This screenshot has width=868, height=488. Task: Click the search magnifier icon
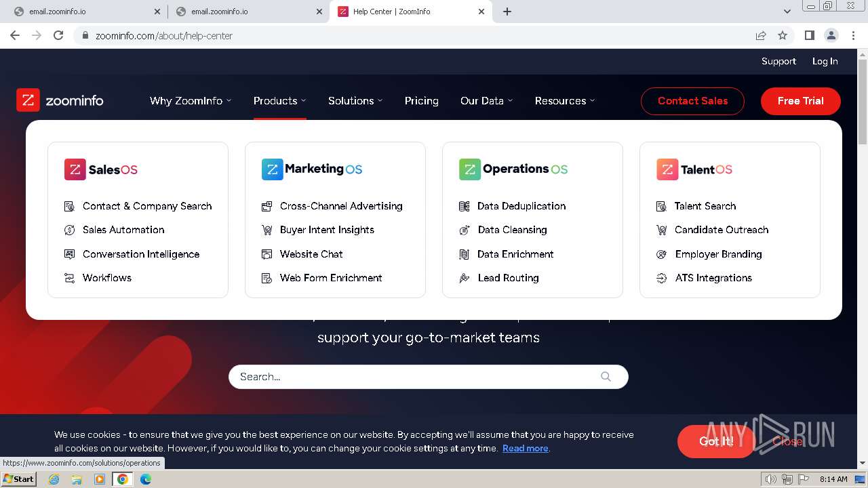click(x=606, y=377)
